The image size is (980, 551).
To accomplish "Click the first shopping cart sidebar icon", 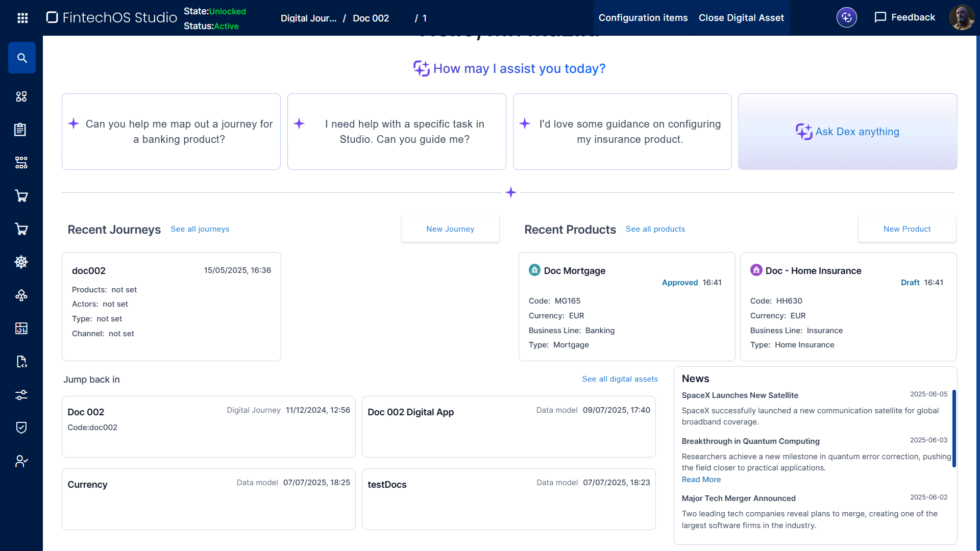I will [x=21, y=196].
